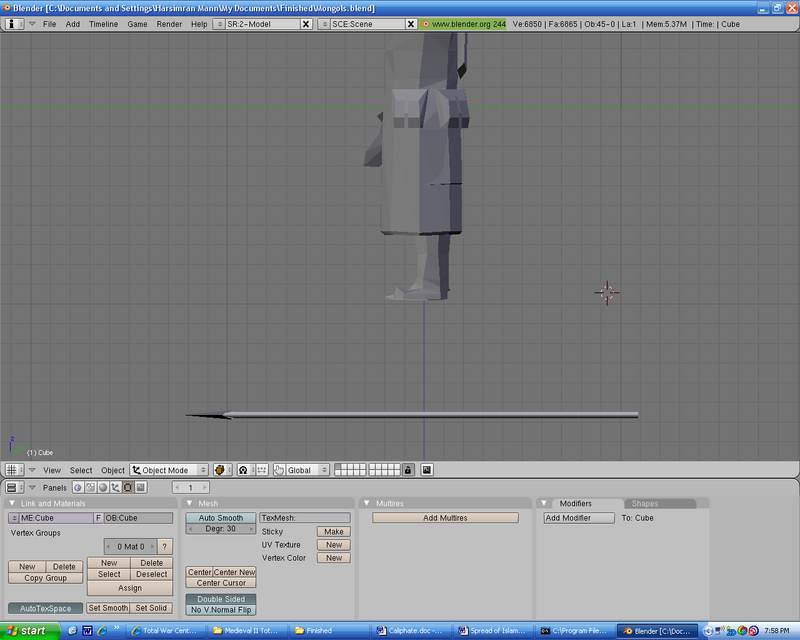The image size is (800, 640).
Task: Enable No V.Normal Flip
Action: [x=220, y=610]
